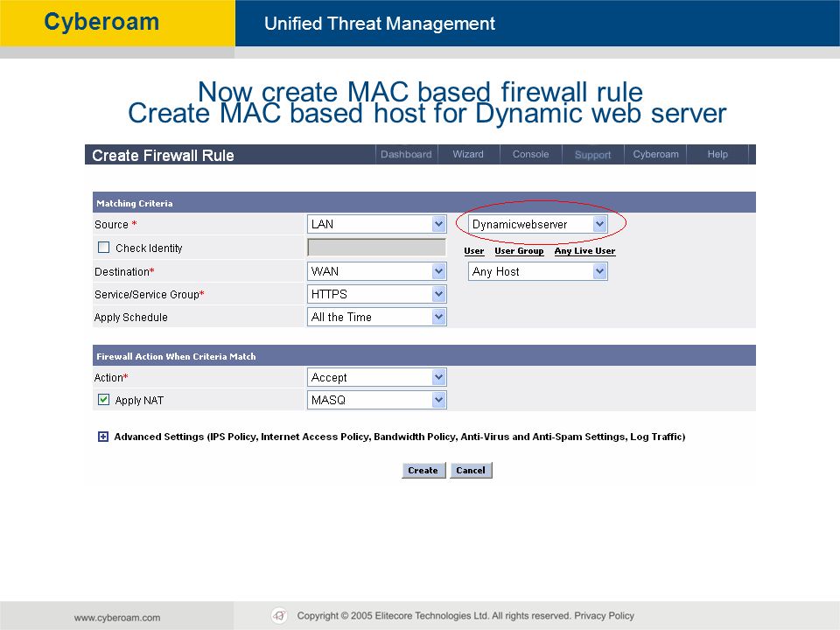Open the Wizard tab
Viewport: 840px width, 630px height.
click(x=468, y=154)
